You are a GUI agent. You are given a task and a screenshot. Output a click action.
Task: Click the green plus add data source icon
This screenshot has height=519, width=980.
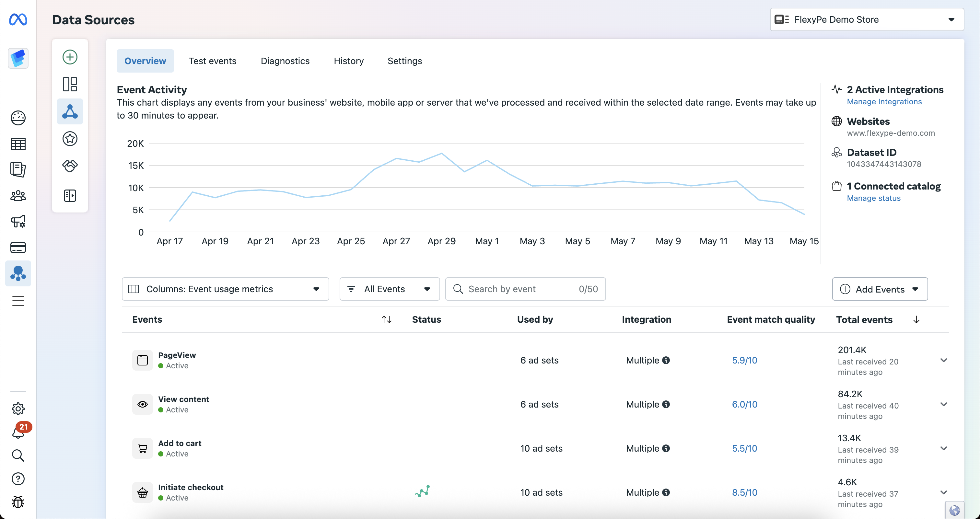(x=70, y=57)
